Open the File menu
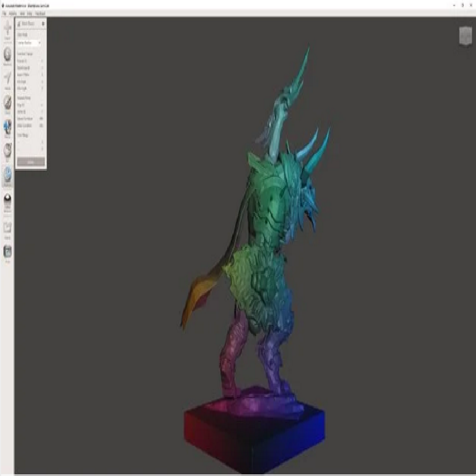This screenshot has height=476, width=476. click(x=4, y=12)
